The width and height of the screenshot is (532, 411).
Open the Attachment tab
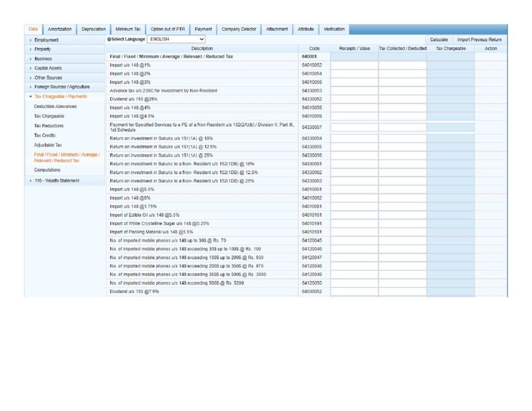277,30
